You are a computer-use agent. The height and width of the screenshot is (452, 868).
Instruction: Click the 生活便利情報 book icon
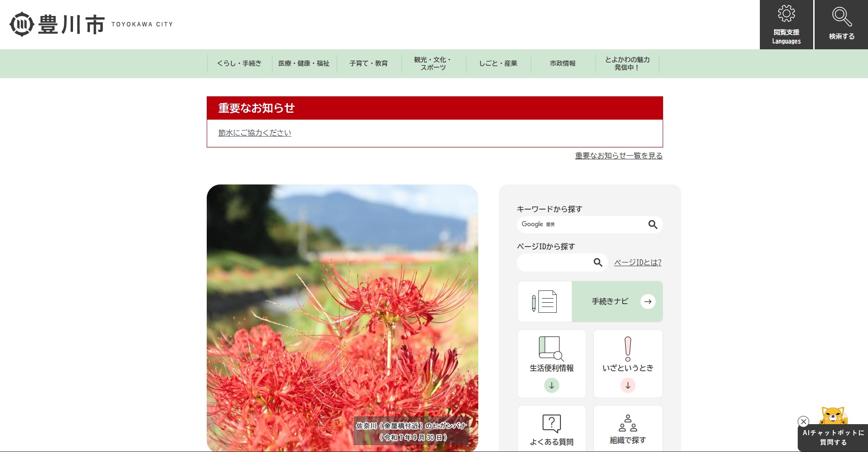point(551,349)
